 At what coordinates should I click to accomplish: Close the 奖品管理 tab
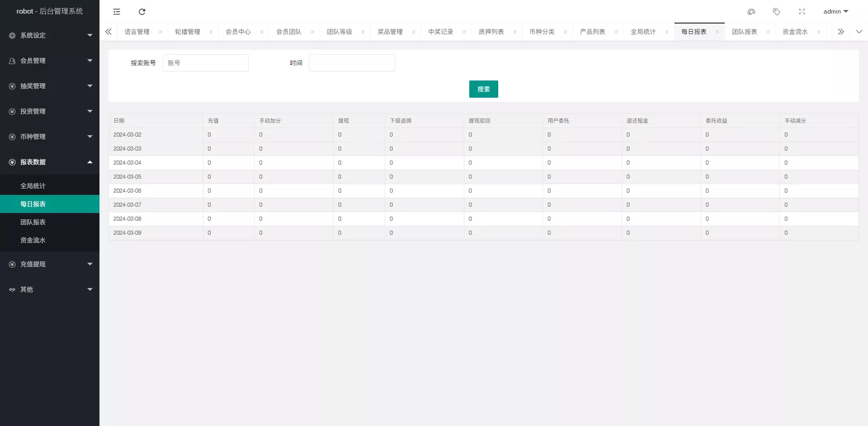pyautogui.click(x=413, y=32)
